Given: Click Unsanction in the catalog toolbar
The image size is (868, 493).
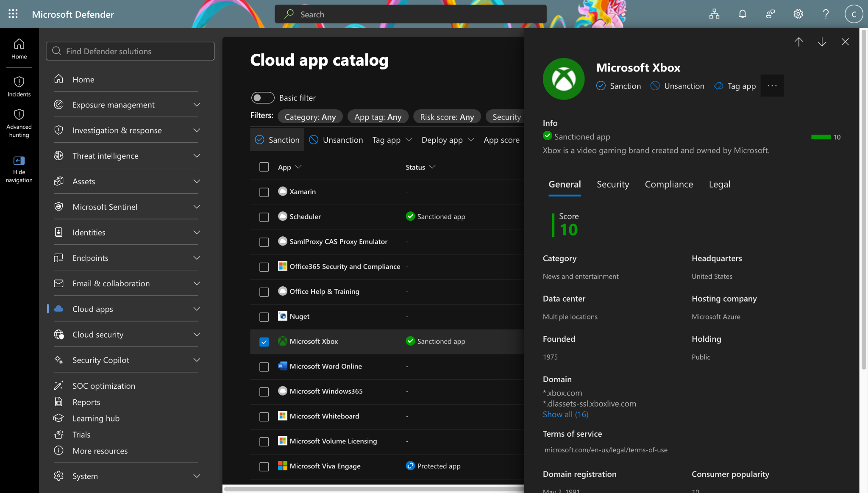Looking at the screenshot, I should point(336,140).
